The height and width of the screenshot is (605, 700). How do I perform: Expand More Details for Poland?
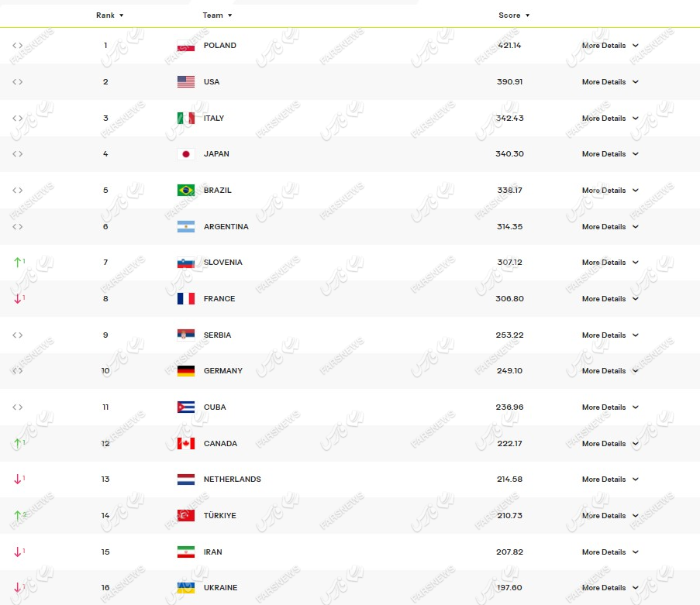click(610, 46)
